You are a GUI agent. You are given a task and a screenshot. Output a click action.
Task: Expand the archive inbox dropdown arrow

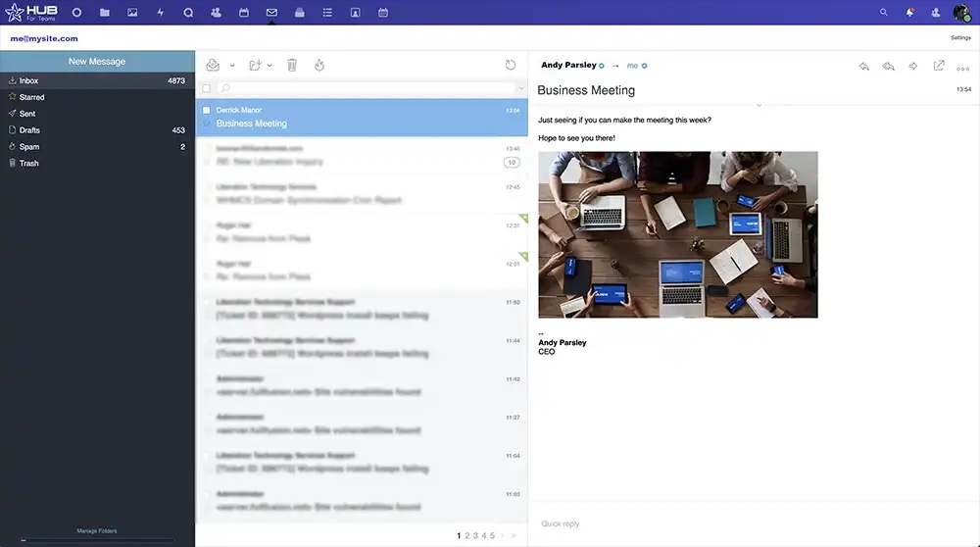pos(232,66)
